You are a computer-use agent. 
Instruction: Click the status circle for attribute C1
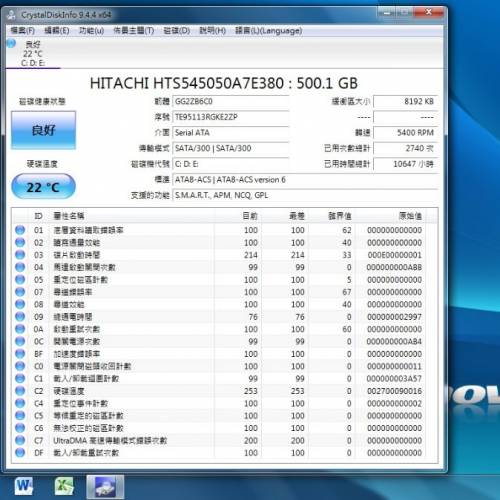point(20,378)
